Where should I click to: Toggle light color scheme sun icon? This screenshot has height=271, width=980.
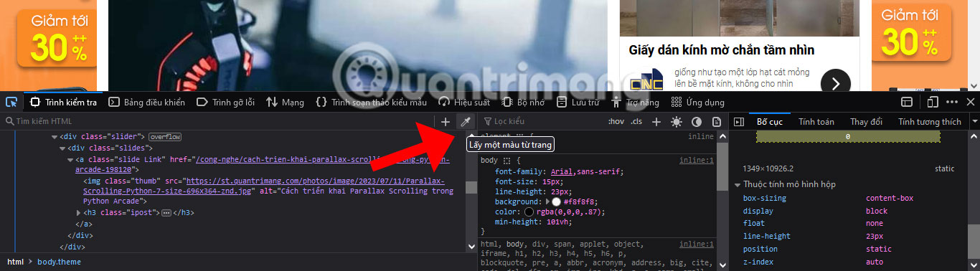coord(676,122)
